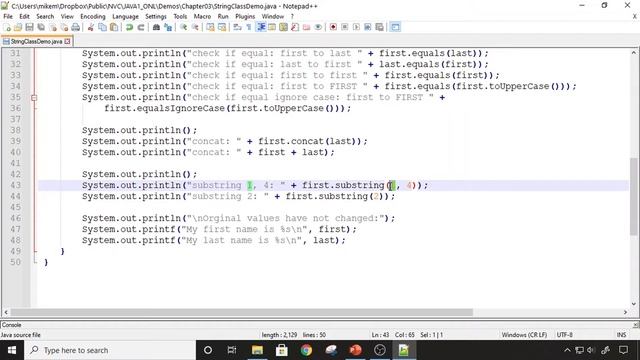Click the Replace toolbar icon

[167, 27]
